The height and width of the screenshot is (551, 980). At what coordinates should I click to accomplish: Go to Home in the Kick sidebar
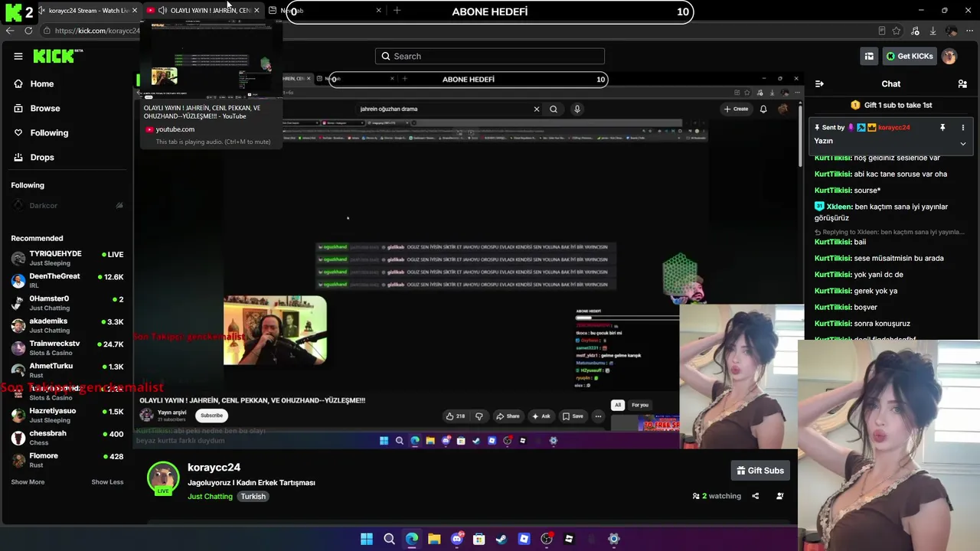click(x=42, y=84)
